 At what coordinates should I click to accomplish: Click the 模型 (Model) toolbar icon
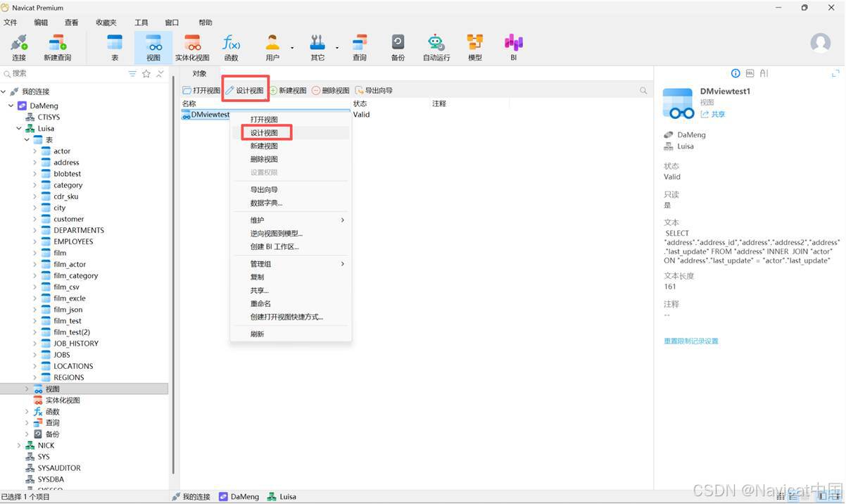tap(475, 47)
